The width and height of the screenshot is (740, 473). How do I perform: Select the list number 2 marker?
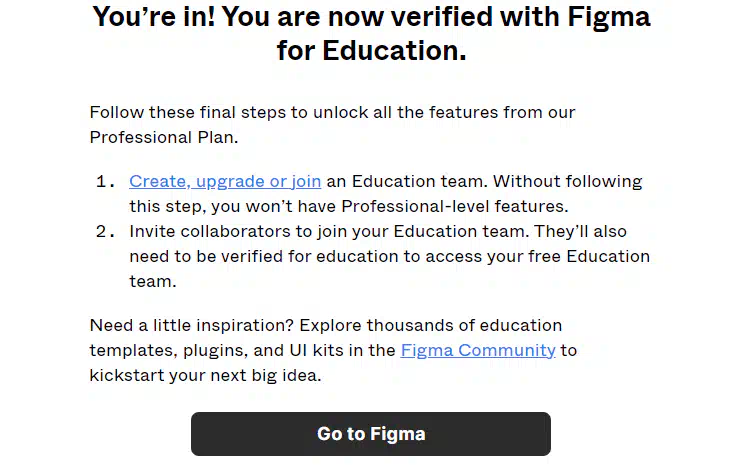106,231
